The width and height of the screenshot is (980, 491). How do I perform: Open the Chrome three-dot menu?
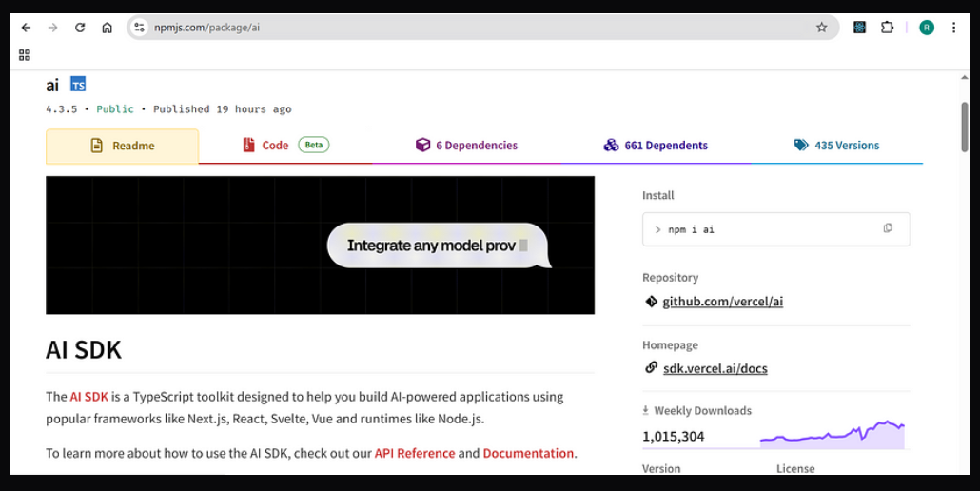click(x=953, y=28)
